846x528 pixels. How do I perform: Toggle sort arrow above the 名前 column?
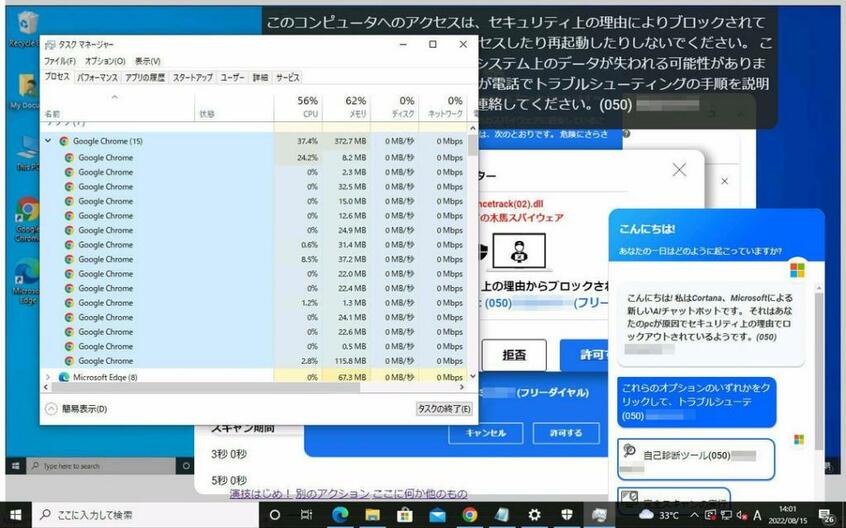(114, 98)
